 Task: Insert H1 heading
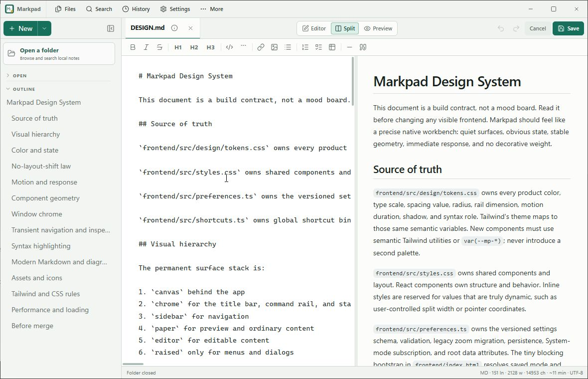(x=178, y=47)
